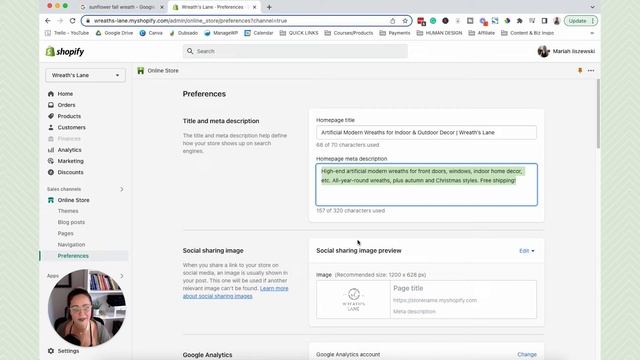
Task: Expand the QUICK LINKS bookmark folder
Action: click(299, 33)
